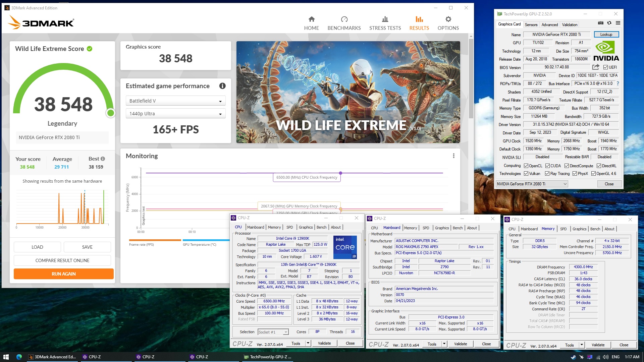644x362 pixels.
Task: Click SAVE result button
Action: pos(87,247)
